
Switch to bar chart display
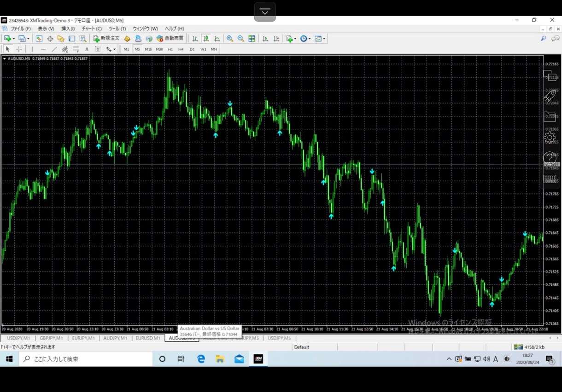pos(195,39)
